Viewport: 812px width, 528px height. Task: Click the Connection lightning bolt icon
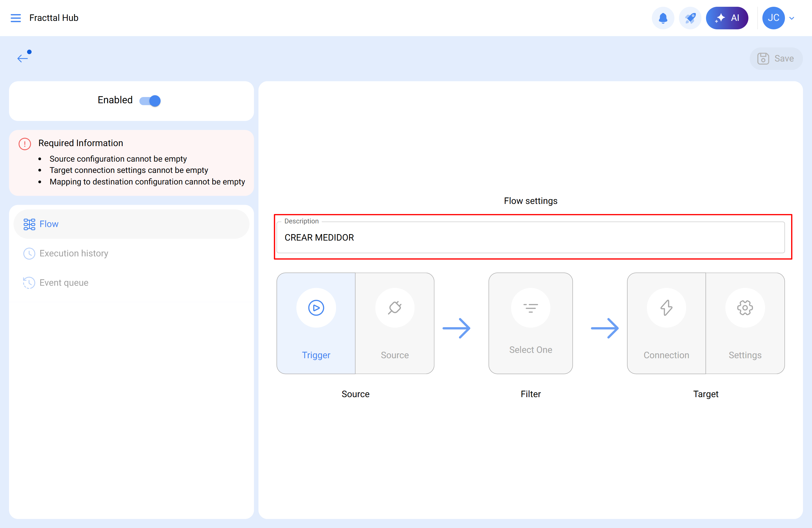(666, 308)
